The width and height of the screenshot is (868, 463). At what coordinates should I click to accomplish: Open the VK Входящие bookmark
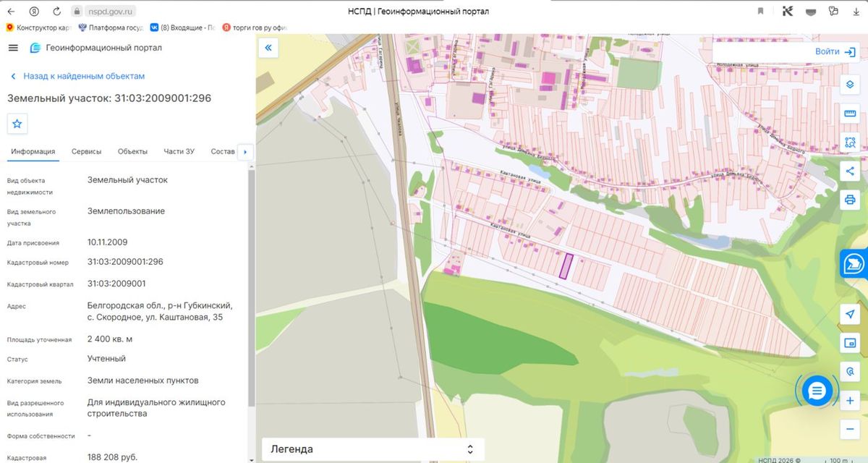coord(183,27)
